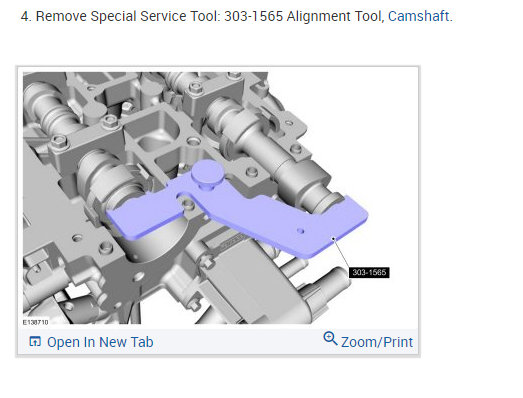The image size is (523, 398).
Task: Click the Open In New Tab link
Action: (100, 342)
